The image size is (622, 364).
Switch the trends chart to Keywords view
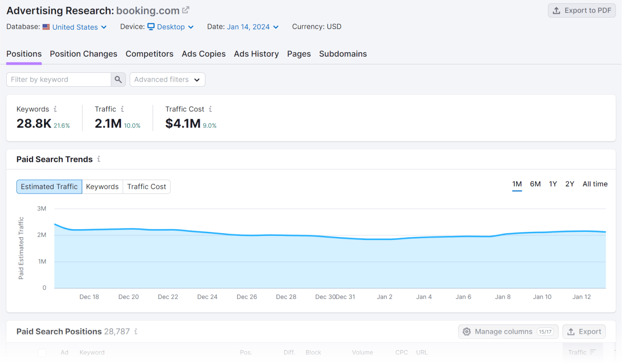[x=102, y=186]
